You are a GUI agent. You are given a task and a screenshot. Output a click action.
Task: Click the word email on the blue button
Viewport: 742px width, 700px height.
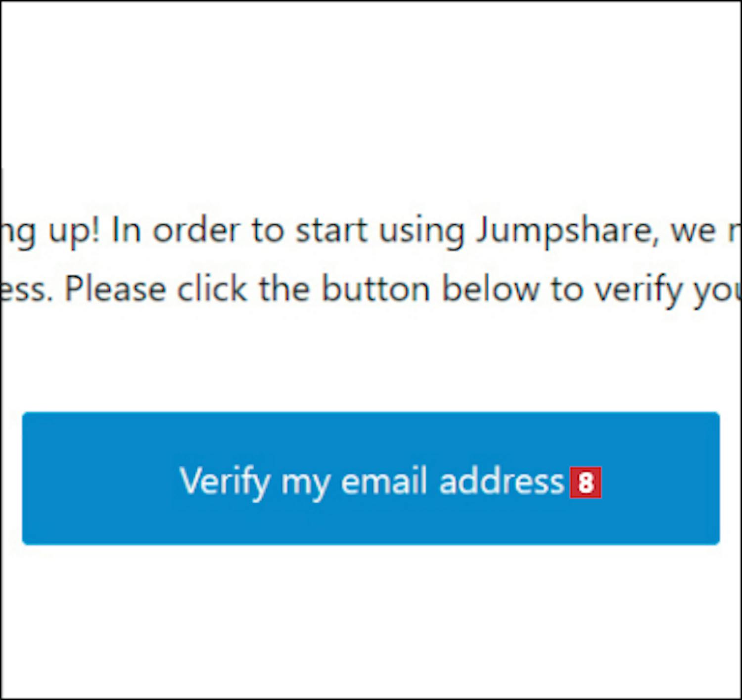click(384, 481)
